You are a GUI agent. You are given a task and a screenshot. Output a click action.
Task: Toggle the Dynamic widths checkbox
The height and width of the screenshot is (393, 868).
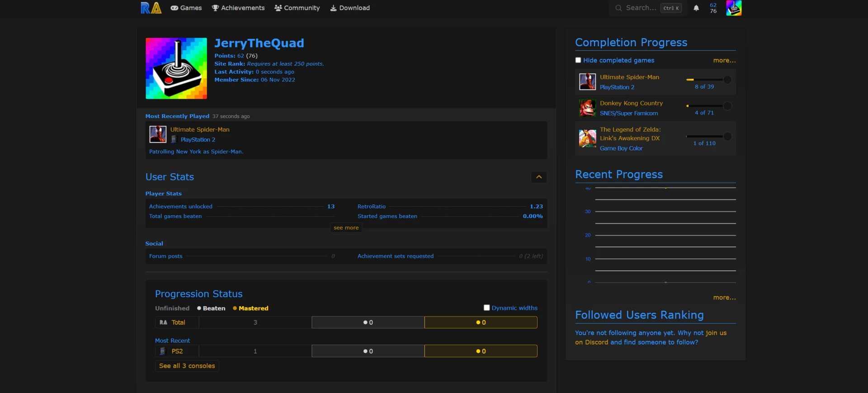(x=486, y=308)
